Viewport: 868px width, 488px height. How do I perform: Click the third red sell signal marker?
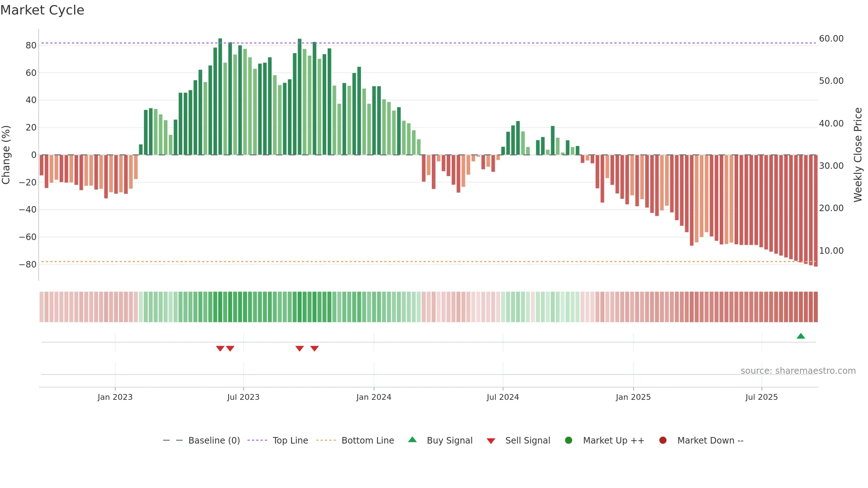click(x=299, y=348)
